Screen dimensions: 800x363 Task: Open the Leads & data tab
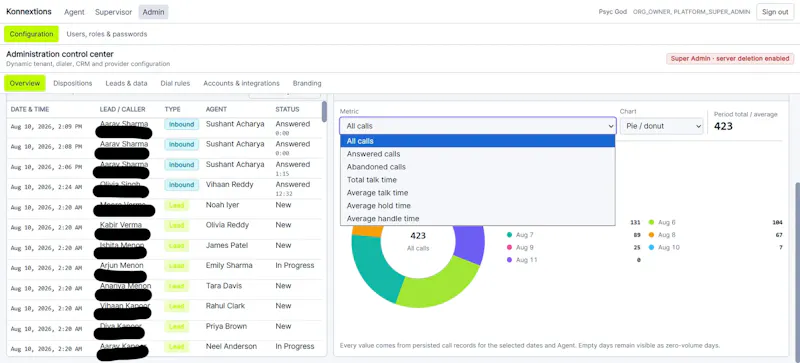pos(127,83)
